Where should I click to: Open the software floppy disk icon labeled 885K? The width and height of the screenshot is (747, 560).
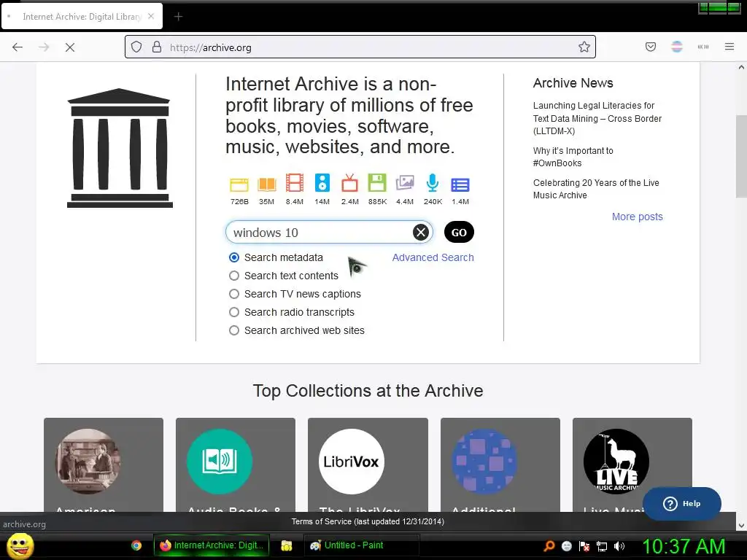[377, 183]
